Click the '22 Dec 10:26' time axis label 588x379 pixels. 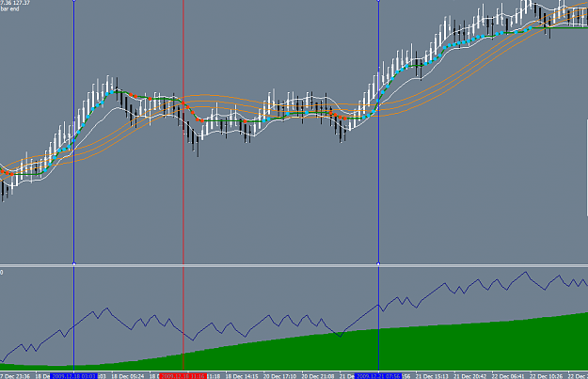tap(547, 376)
